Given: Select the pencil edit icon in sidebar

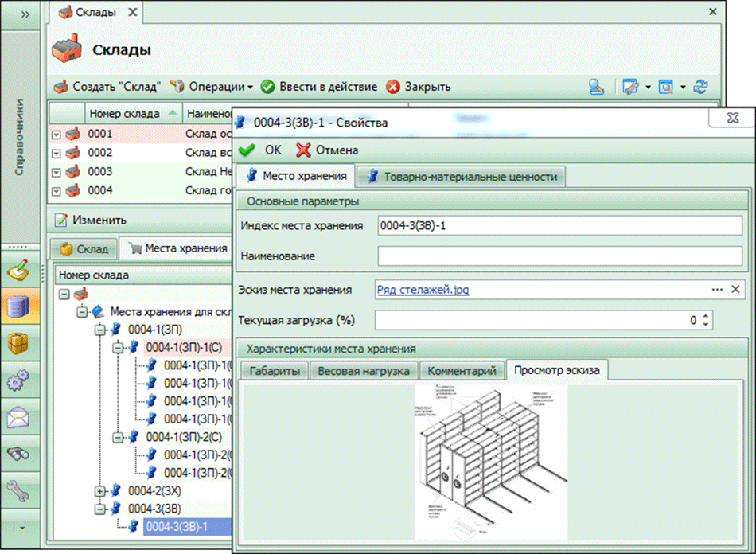Looking at the screenshot, I should pyautogui.click(x=19, y=270).
